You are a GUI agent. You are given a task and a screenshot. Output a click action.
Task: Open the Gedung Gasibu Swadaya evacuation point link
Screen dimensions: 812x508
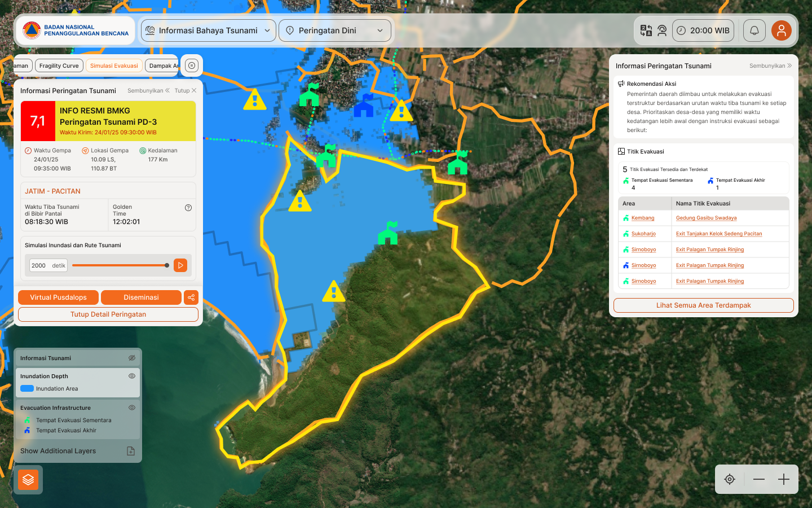(x=706, y=218)
